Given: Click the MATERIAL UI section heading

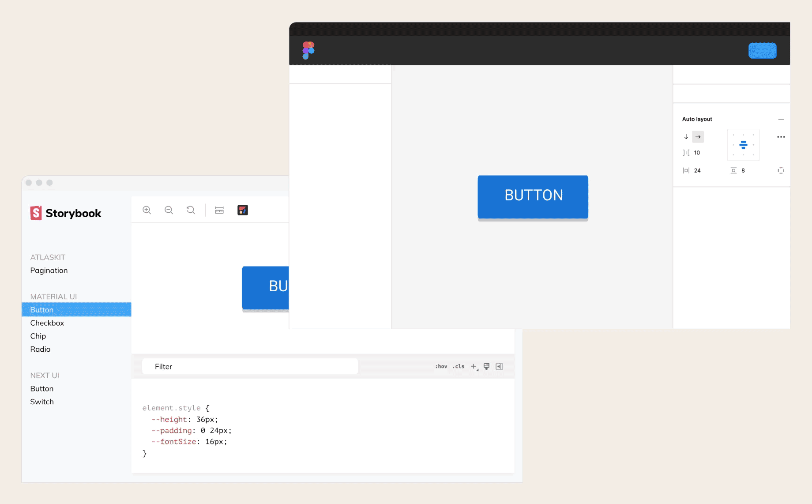Looking at the screenshot, I should point(53,297).
